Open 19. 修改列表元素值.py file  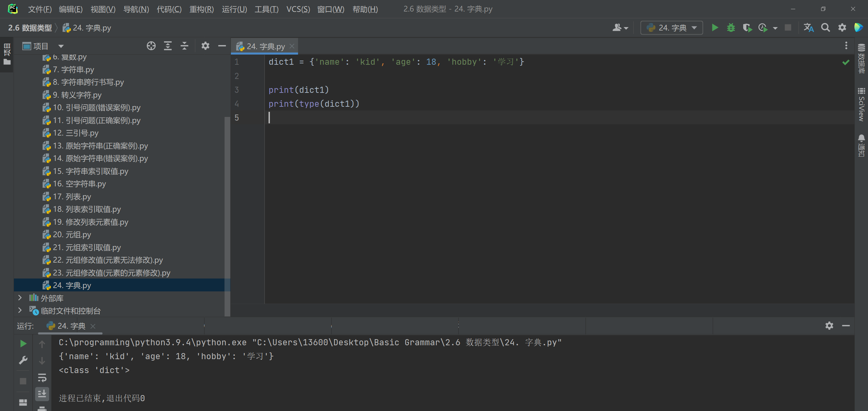click(91, 222)
